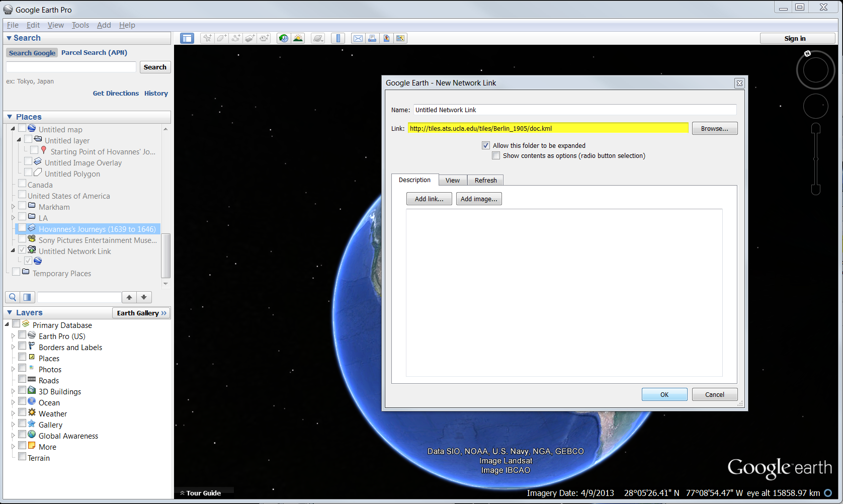Viewport: 843px width, 504px height.
Task: Click OK in Network Link dialog
Action: click(664, 394)
